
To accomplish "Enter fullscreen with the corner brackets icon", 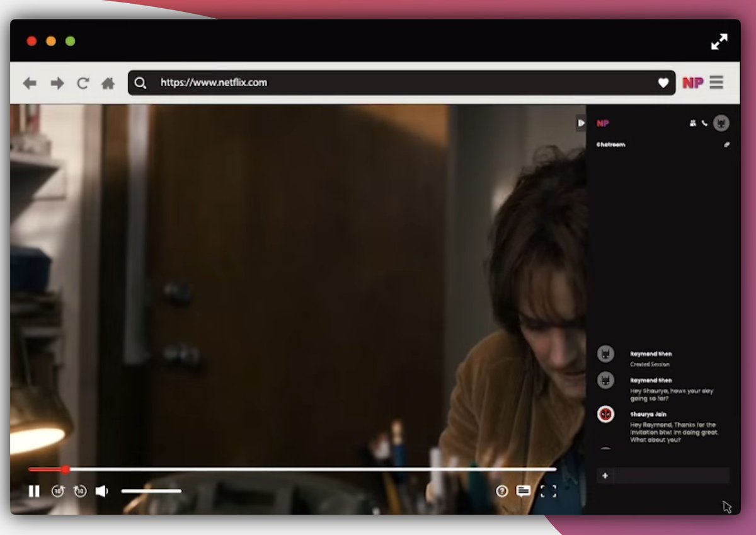I will pos(548,492).
